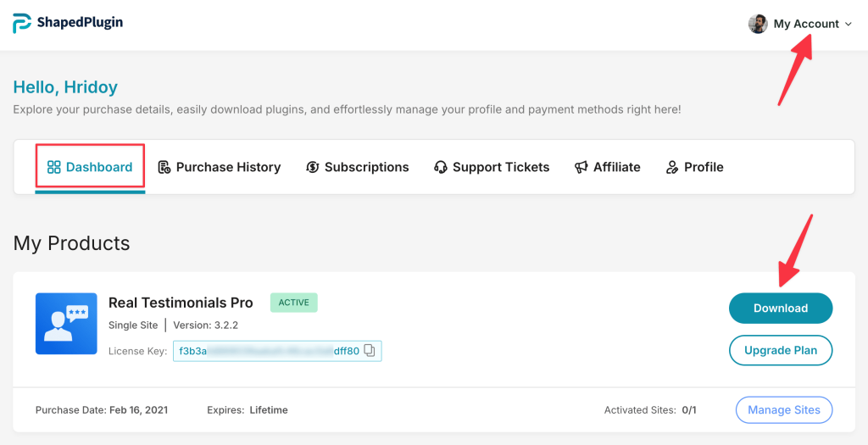Click the Affiliate megaphone icon

[581, 167]
